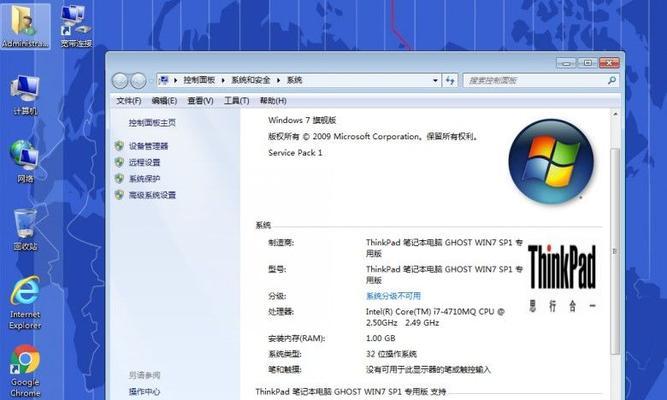Click 系统分级不可用 rating link
667x400 pixels.
click(x=393, y=296)
